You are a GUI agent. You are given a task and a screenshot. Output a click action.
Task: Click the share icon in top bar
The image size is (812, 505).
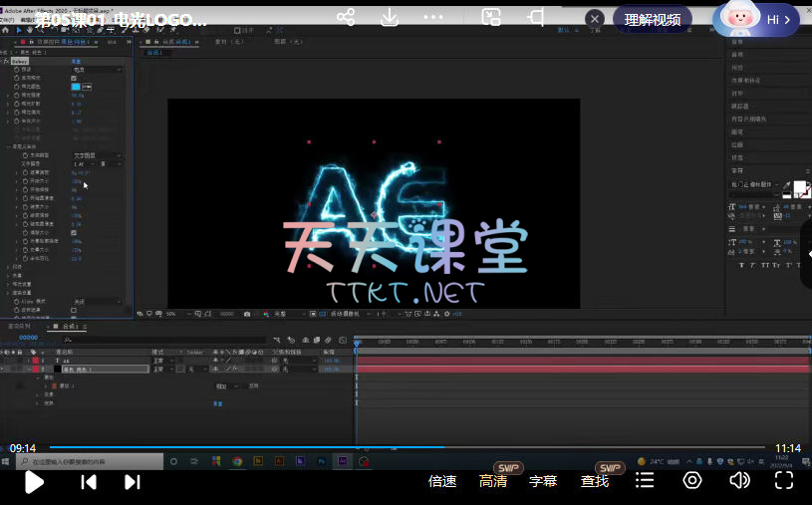coord(346,18)
